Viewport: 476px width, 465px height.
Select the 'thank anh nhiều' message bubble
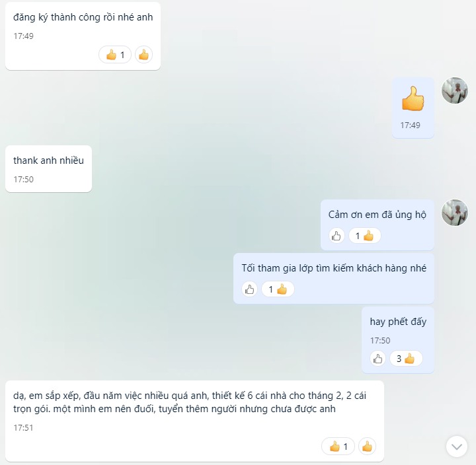[48, 168]
